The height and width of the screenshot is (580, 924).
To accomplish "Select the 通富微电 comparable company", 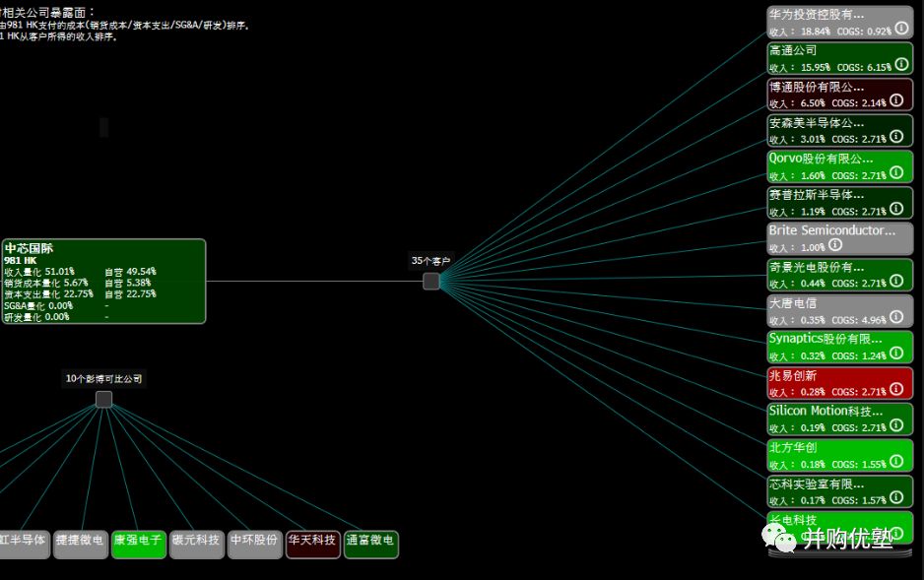I will tap(371, 545).
